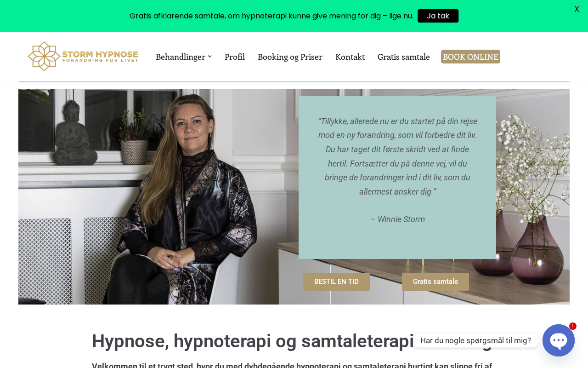Select Gratis samtale in navigation bar
588x368 pixels.
coord(404,57)
